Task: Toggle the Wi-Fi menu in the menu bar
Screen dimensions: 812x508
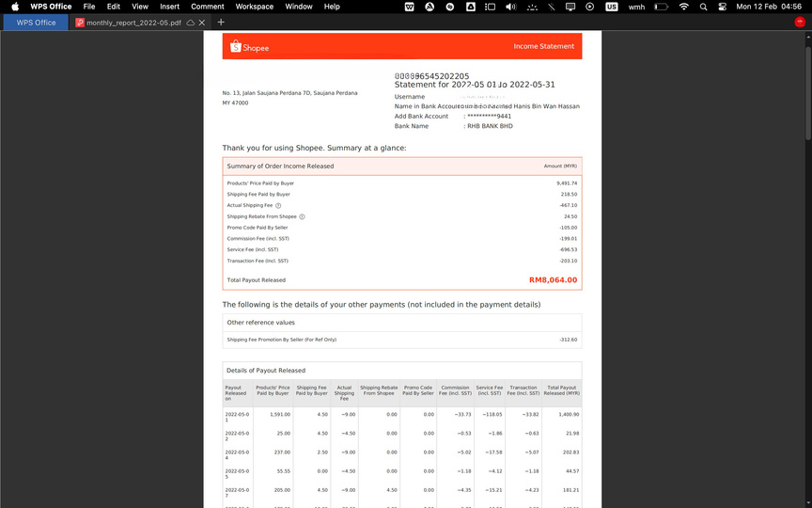Action: point(683,7)
